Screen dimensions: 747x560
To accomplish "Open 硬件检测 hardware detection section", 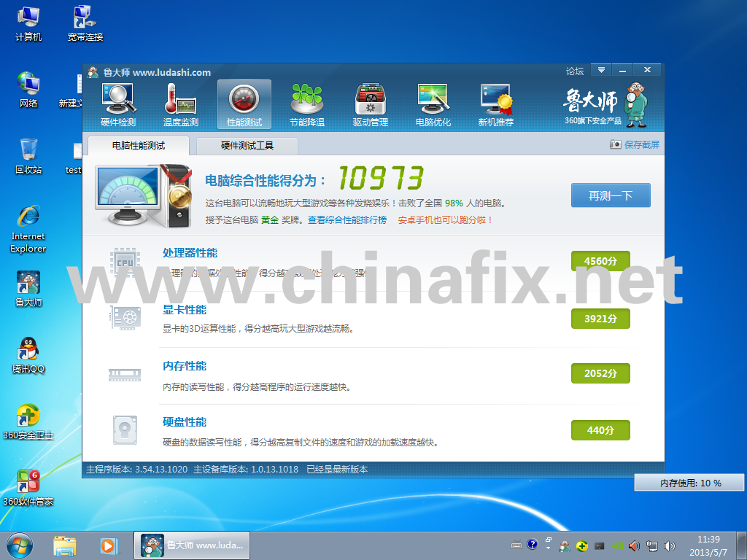I will [x=118, y=105].
